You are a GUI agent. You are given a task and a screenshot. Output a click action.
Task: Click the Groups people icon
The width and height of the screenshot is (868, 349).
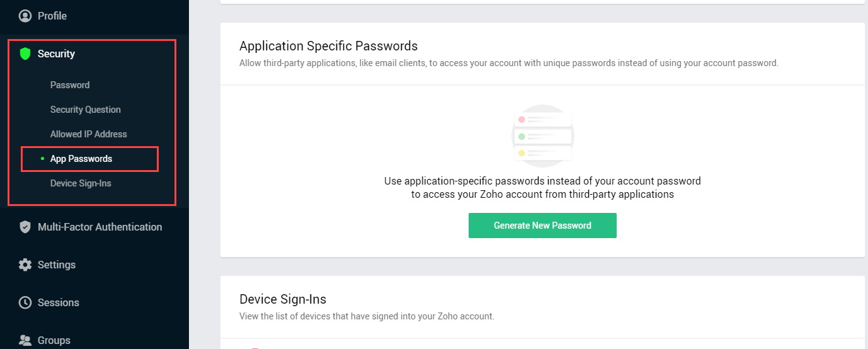click(25, 340)
